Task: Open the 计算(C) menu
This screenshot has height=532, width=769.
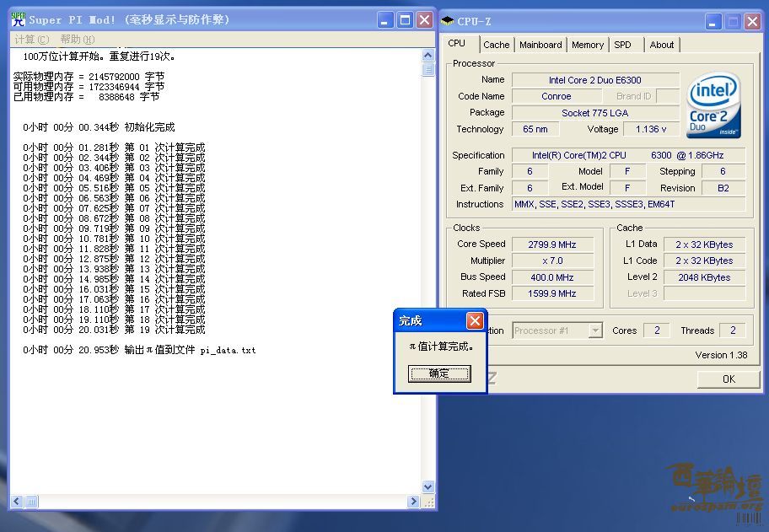Action: (x=32, y=40)
